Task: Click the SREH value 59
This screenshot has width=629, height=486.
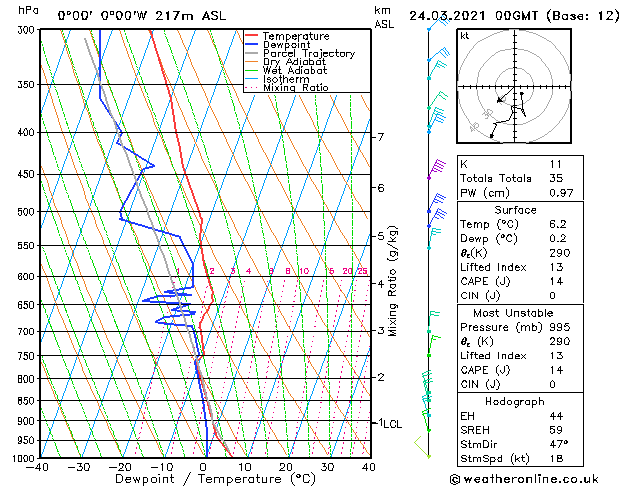Action: (556, 430)
